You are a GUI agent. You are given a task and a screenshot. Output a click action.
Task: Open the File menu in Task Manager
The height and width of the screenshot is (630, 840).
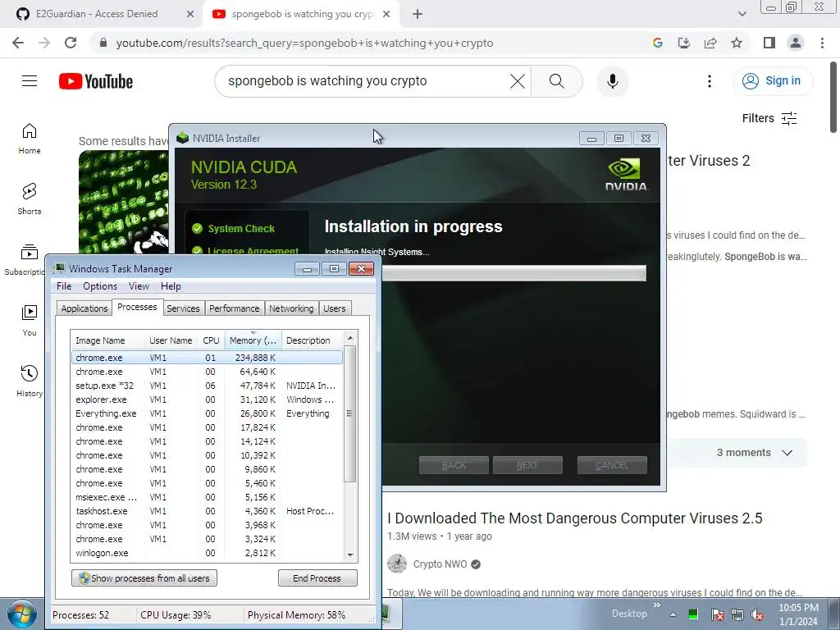coord(64,286)
